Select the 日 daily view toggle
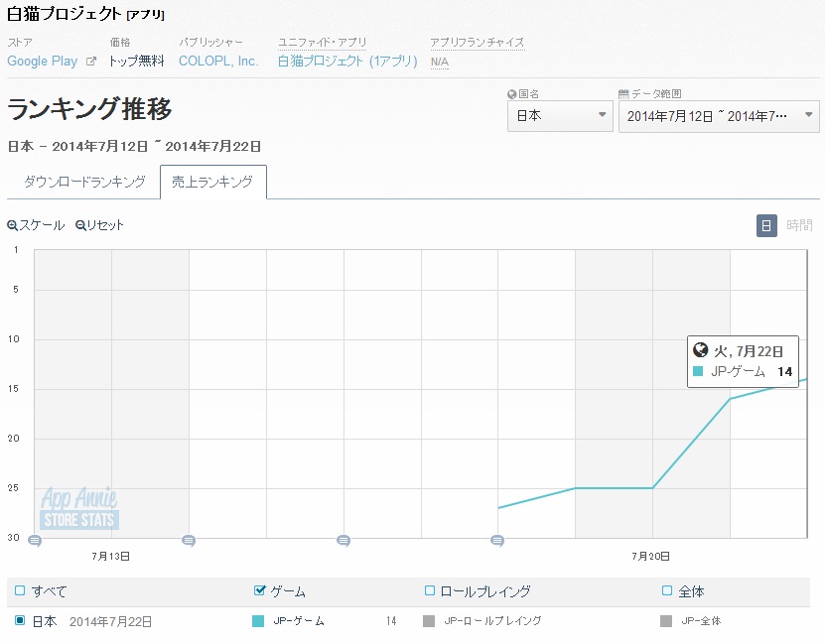The image size is (825, 644). pos(766,225)
